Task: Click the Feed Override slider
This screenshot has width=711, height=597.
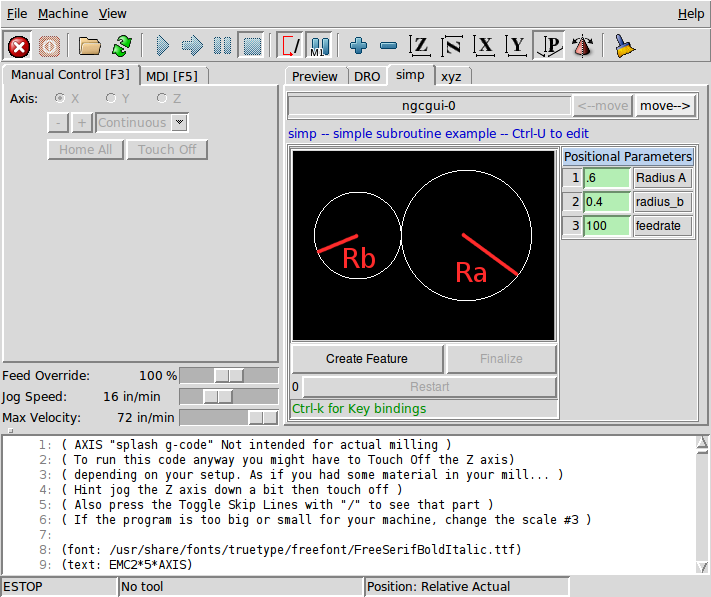Action: [x=229, y=375]
